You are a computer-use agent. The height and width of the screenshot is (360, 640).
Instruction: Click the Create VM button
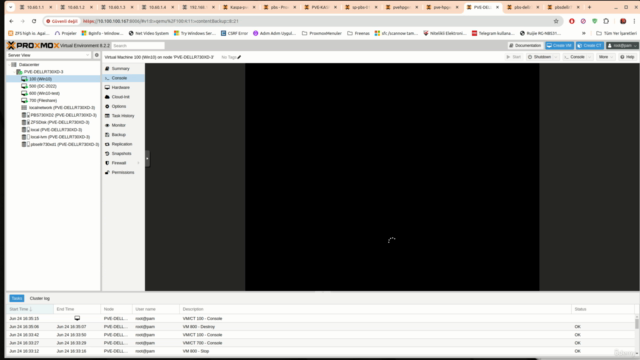559,45
